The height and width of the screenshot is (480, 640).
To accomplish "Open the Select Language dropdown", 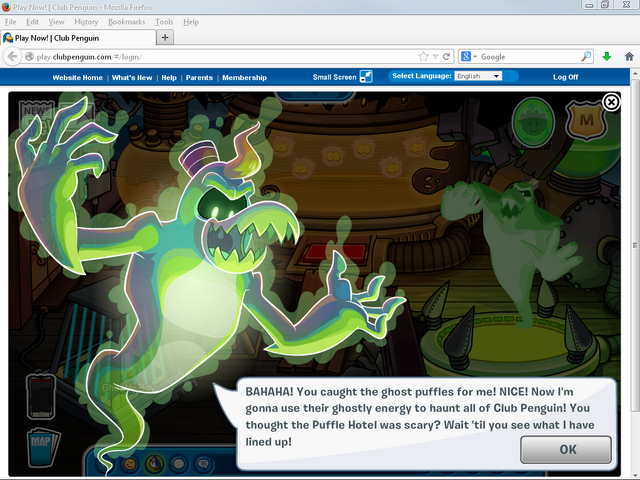I will (478, 76).
